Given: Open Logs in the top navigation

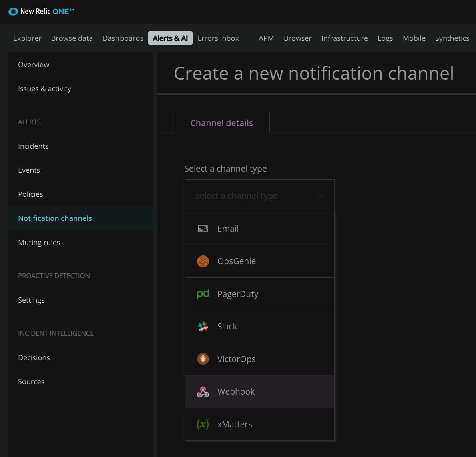Looking at the screenshot, I should (x=385, y=38).
